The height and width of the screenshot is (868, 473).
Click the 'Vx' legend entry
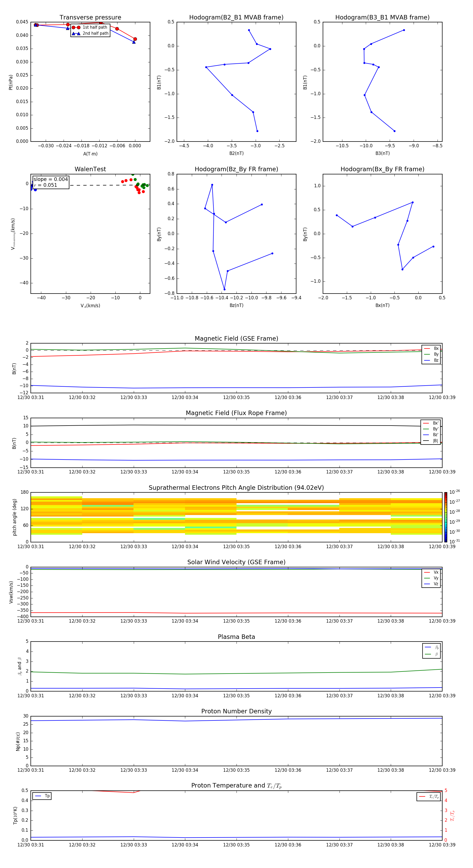tap(431, 572)
